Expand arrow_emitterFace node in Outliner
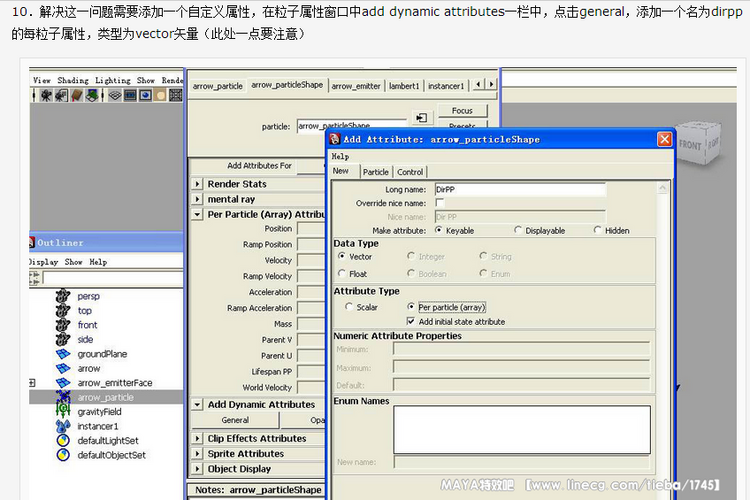This screenshot has height=500, width=750. pyautogui.click(x=32, y=383)
